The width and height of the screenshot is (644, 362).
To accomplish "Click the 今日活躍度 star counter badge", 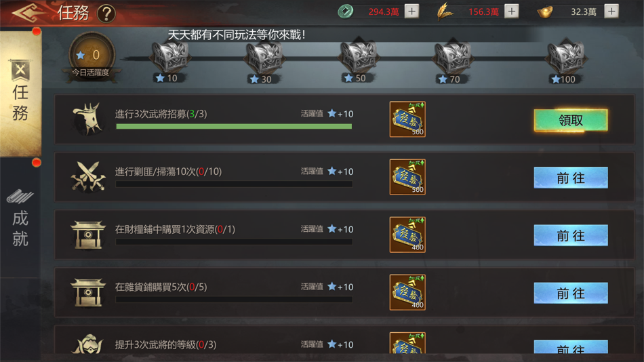I will point(92,58).
